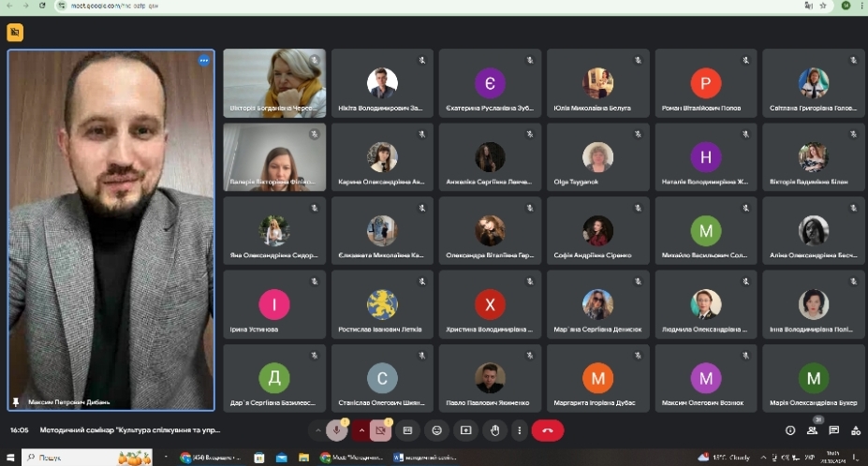Turn on closed captions
868x466 pixels.
(x=407, y=430)
